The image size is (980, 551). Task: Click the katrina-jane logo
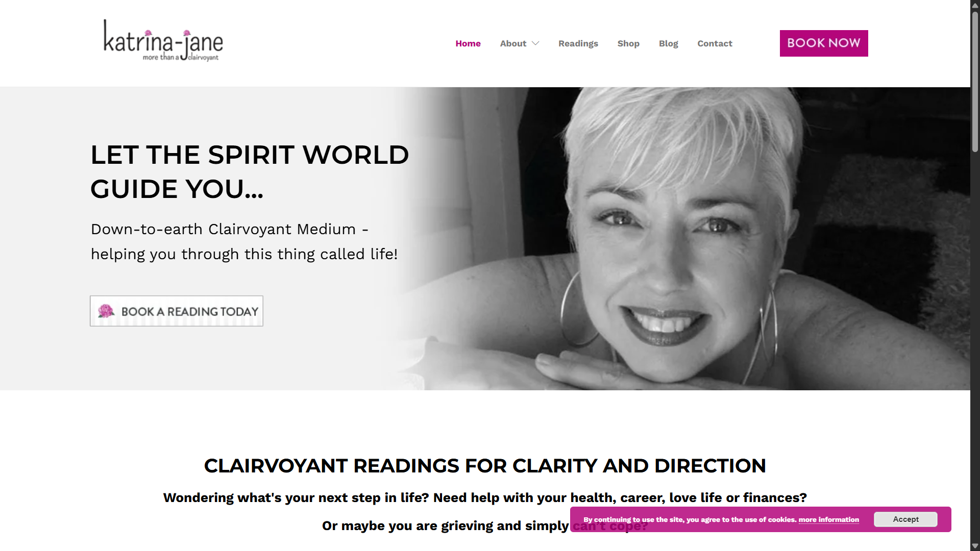(163, 41)
